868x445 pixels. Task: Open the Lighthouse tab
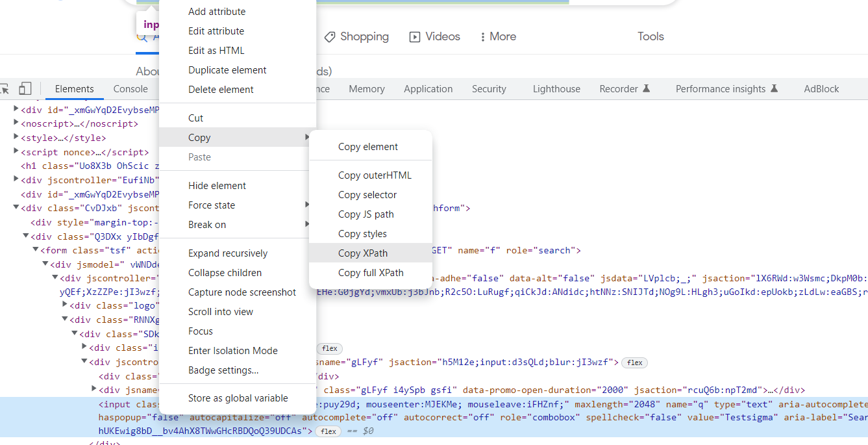tap(556, 89)
